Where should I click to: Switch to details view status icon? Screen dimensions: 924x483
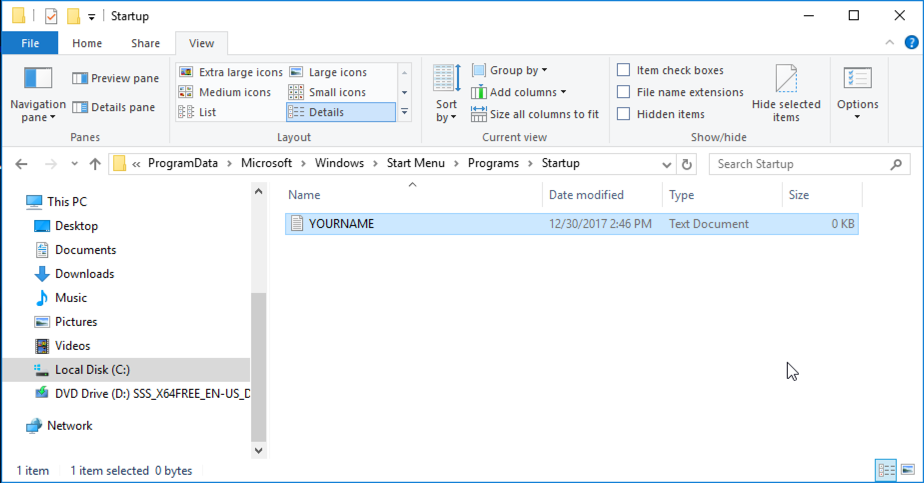[x=886, y=470]
